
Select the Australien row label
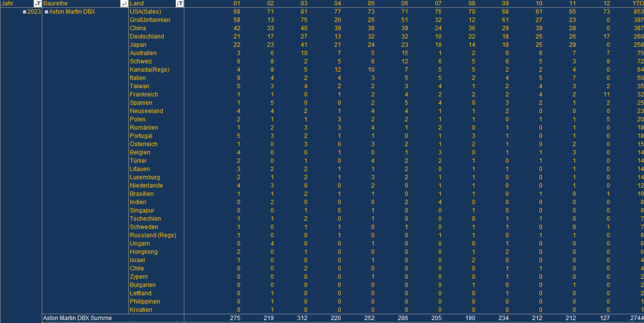pyautogui.click(x=143, y=53)
